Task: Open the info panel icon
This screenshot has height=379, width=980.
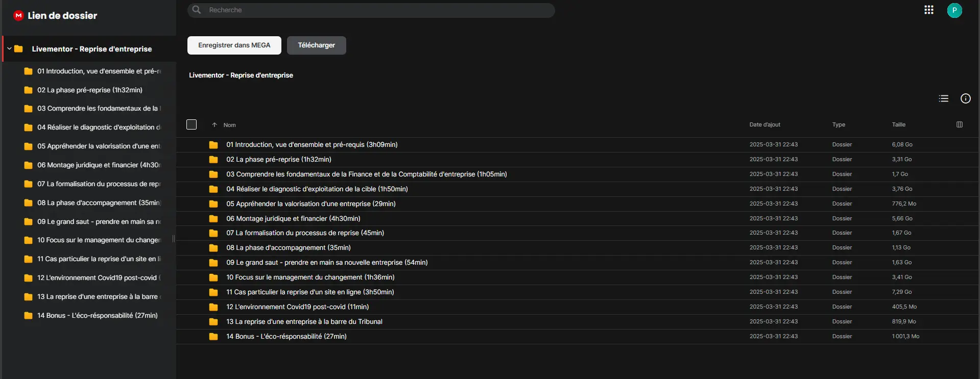Action: pos(966,98)
